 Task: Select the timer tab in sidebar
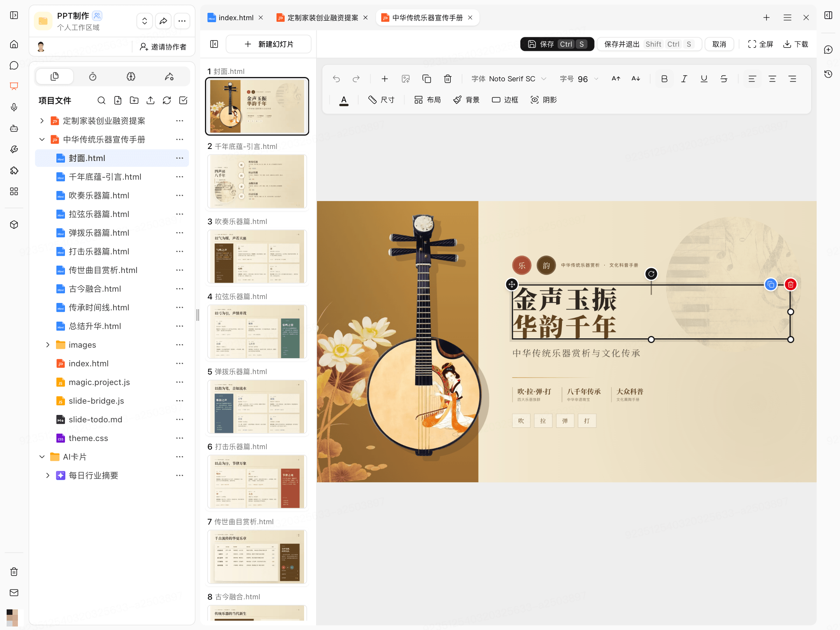[93, 77]
